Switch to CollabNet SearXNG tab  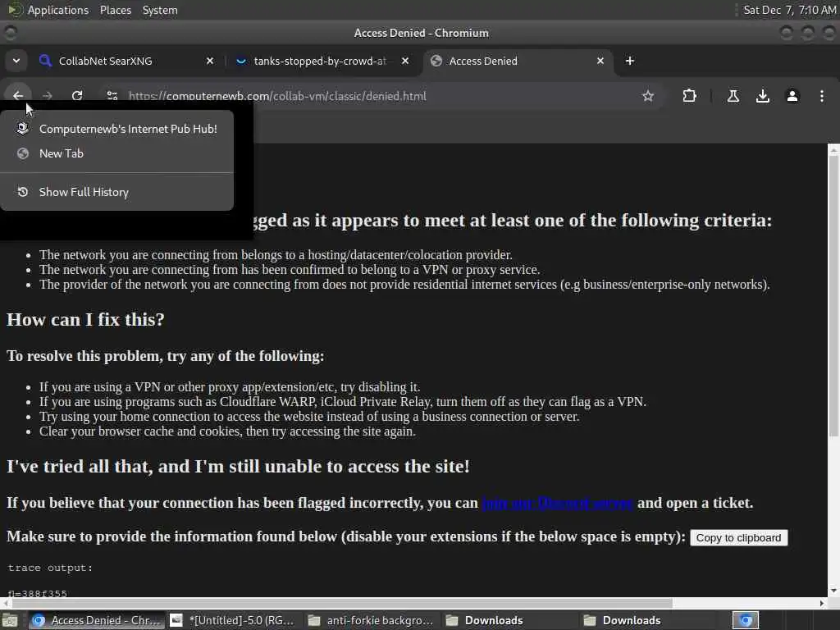(127, 61)
